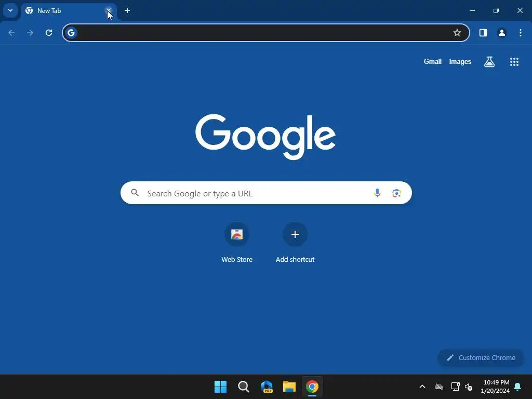Bookmark this tab with star icon
The width and height of the screenshot is (532, 399).
pyautogui.click(x=457, y=33)
